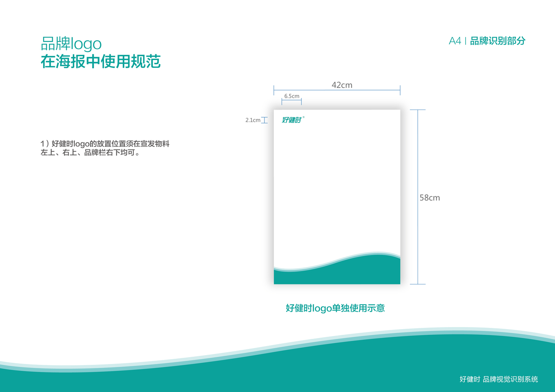Click the line starting 1）好健时logo的放置位置
Screen dimensions: 555x392
point(105,144)
